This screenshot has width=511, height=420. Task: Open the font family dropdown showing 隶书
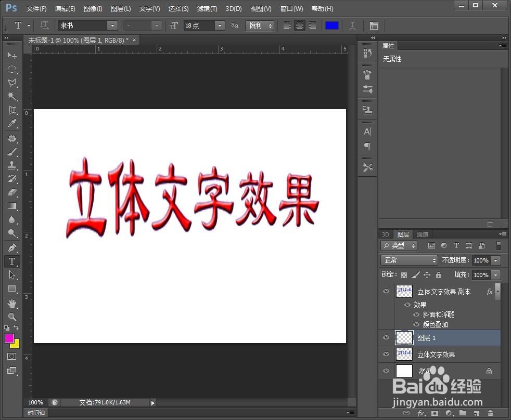point(112,25)
